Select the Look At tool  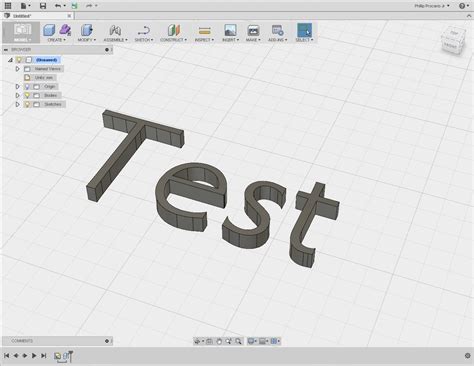[209, 341]
